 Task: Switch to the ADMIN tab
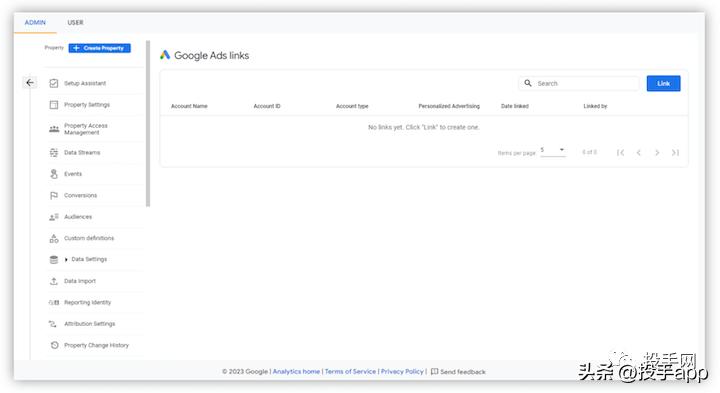tap(35, 22)
